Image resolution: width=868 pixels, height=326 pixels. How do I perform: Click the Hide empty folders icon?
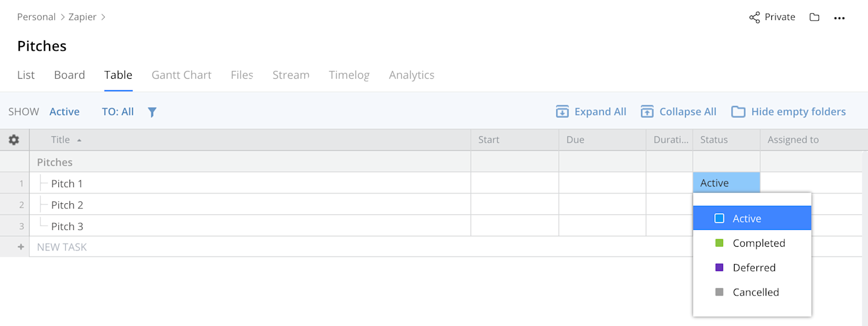click(x=738, y=112)
